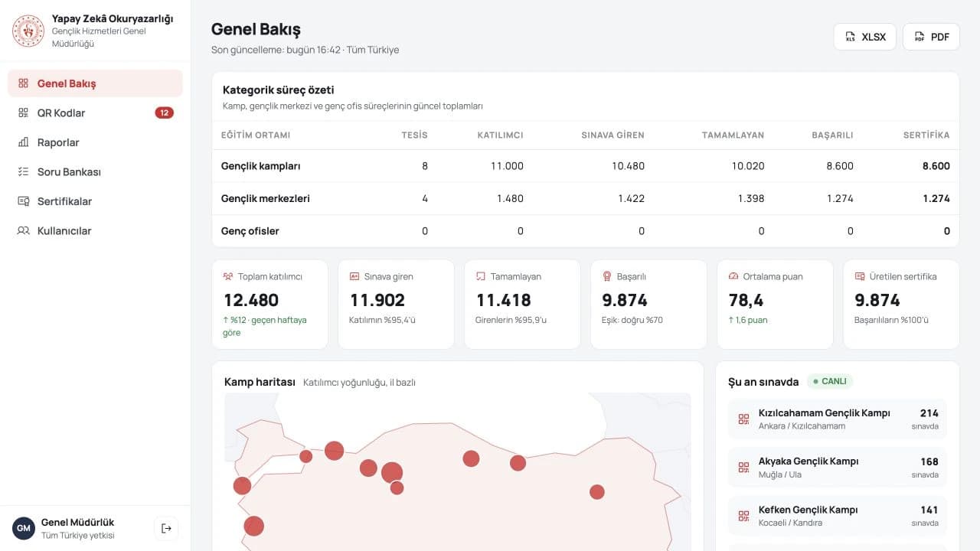Click the 12.480 total participants value
This screenshot has width=980, height=551.
251,300
